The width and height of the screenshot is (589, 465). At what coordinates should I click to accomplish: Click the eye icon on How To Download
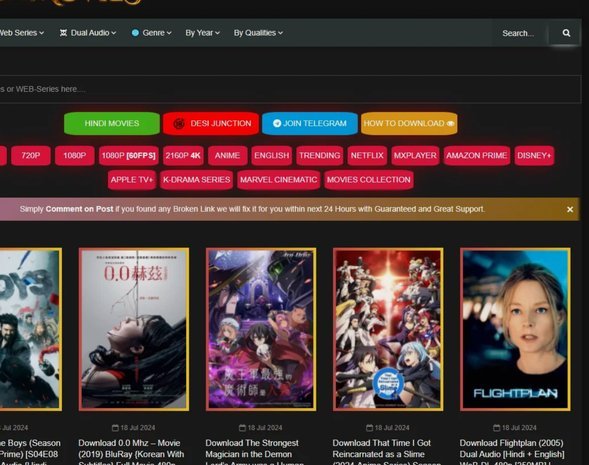[450, 124]
